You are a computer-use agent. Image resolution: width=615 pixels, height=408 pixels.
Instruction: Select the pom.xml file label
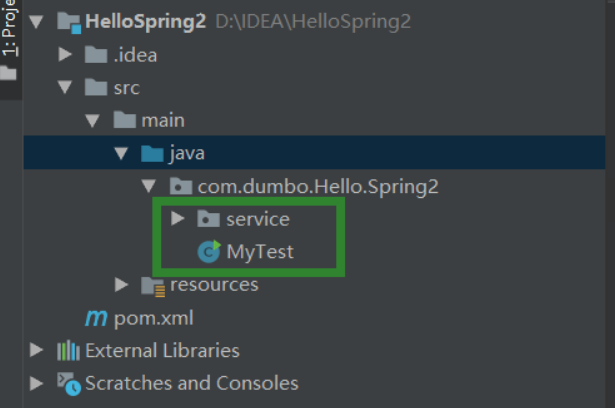(154, 318)
